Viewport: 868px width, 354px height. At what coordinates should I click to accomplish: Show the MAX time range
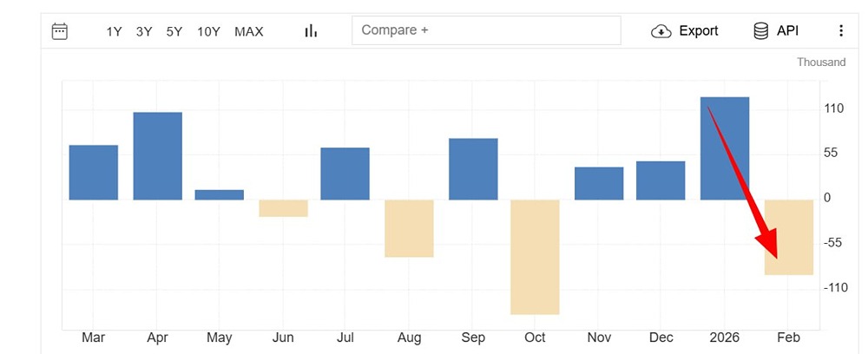249,32
